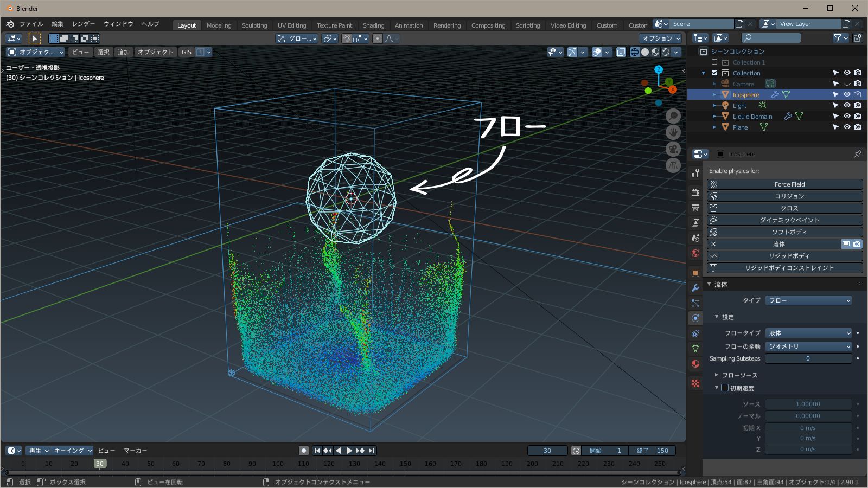
Task: Open the Object properties tab icon
Action: tap(695, 273)
